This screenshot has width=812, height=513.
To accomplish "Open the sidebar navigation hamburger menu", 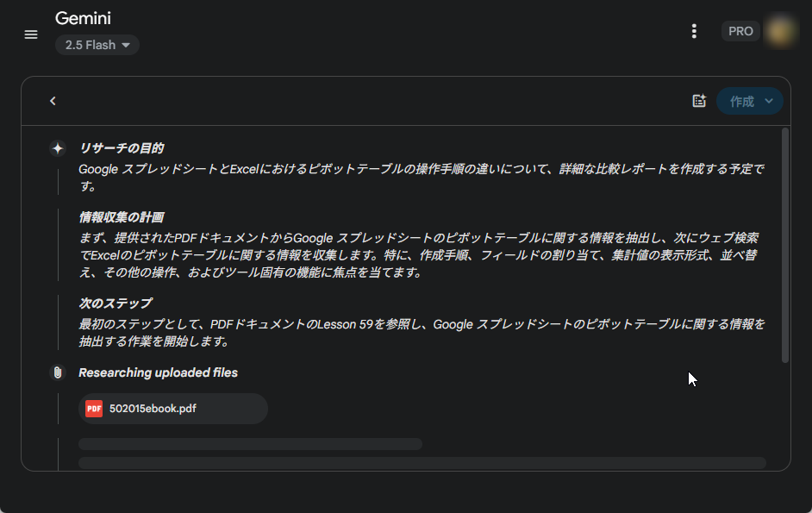I will 30,34.
